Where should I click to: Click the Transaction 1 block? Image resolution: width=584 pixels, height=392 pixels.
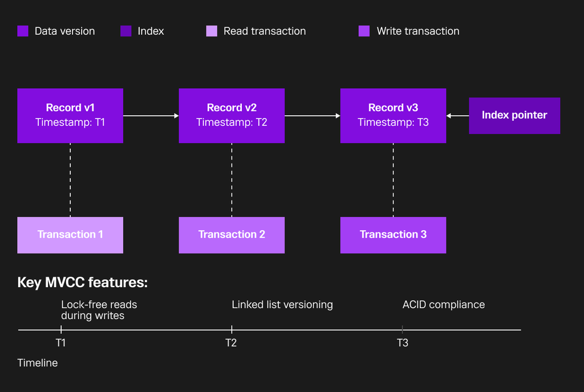coord(70,235)
